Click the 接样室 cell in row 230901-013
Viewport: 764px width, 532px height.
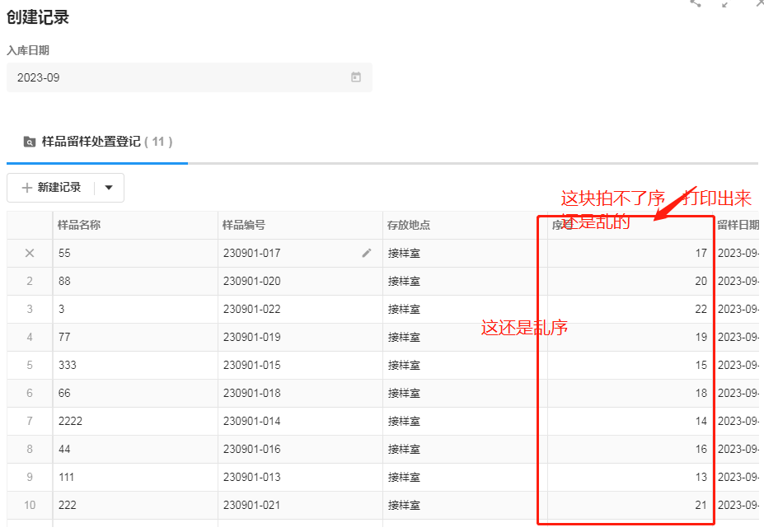[465, 477]
